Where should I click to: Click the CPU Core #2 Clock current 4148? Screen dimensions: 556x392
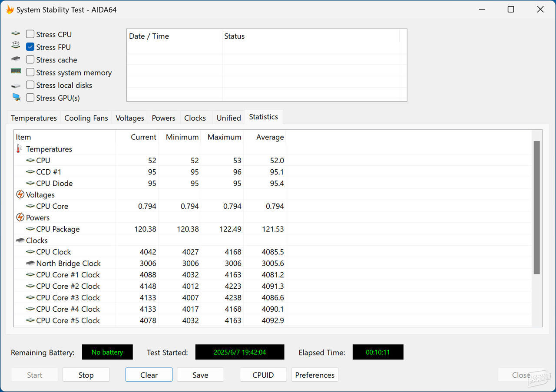tap(148, 286)
